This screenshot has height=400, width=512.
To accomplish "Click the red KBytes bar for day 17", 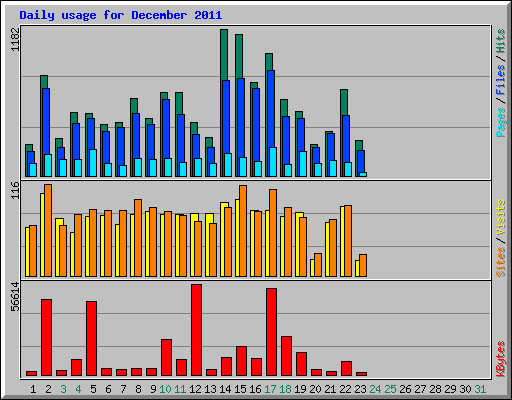I will tap(271, 332).
